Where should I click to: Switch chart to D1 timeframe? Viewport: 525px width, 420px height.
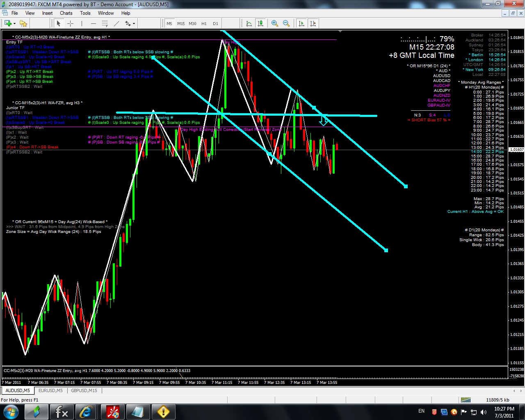coord(215,23)
